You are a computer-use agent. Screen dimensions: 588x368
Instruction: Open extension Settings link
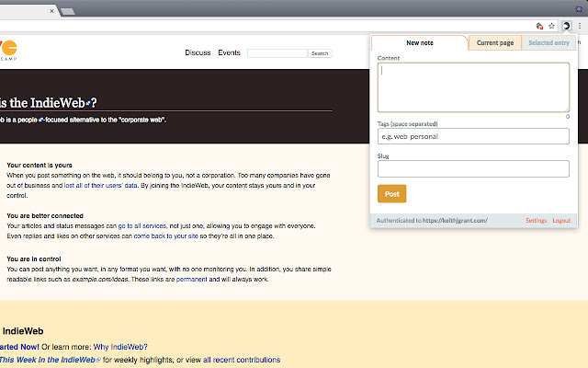coord(536,221)
